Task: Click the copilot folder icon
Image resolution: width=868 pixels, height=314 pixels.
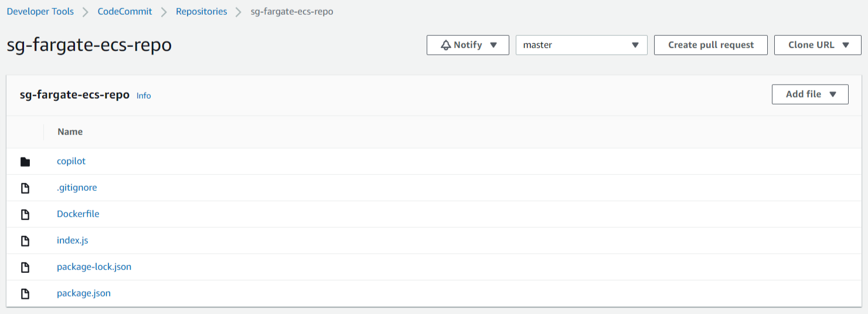Action: click(25, 162)
